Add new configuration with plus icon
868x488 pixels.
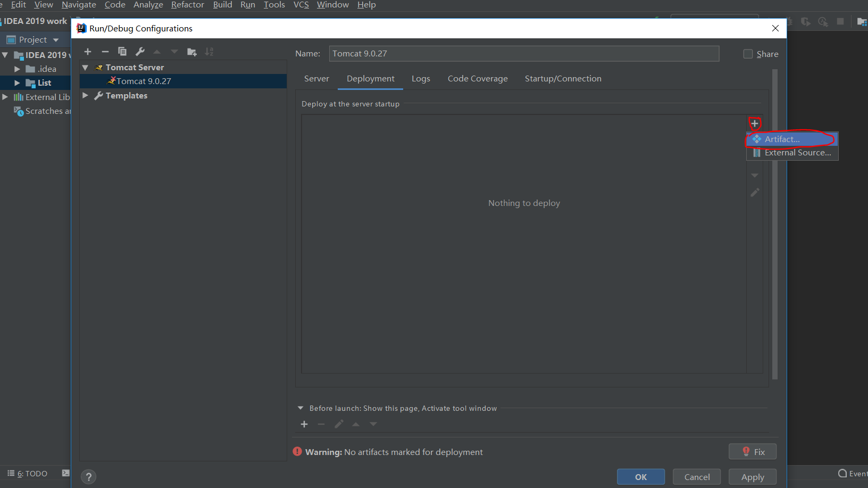88,52
